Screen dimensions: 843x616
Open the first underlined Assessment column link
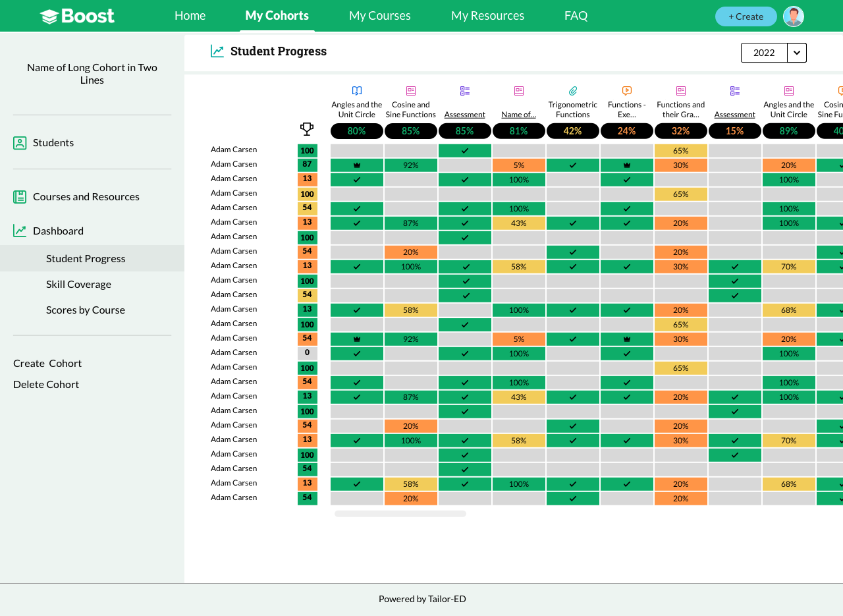tap(465, 115)
